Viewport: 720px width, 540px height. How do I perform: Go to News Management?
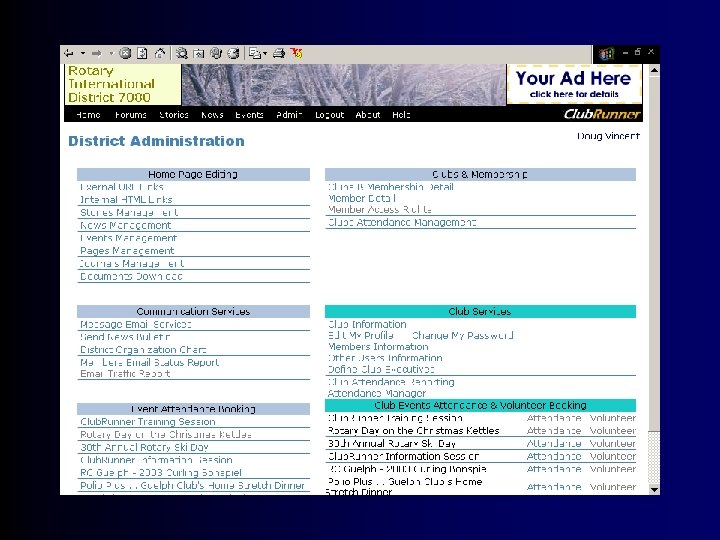click(125, 225)
